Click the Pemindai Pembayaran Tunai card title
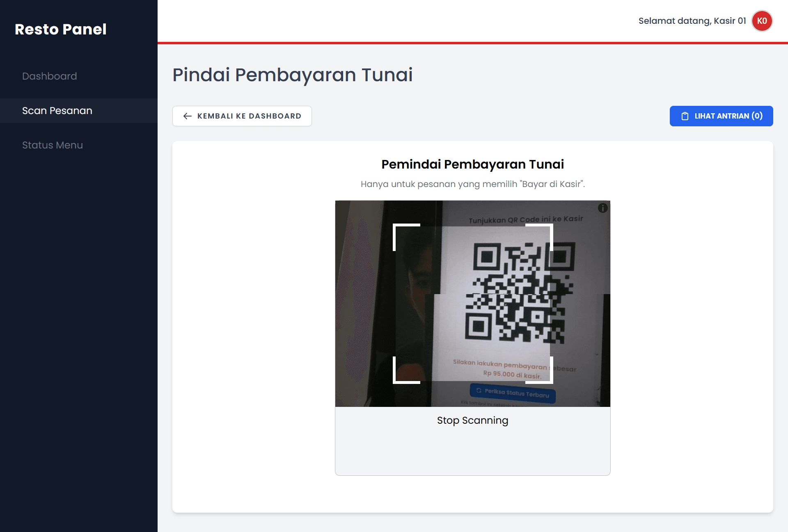Viewport: 788px width, 532px height. (472, 164)
